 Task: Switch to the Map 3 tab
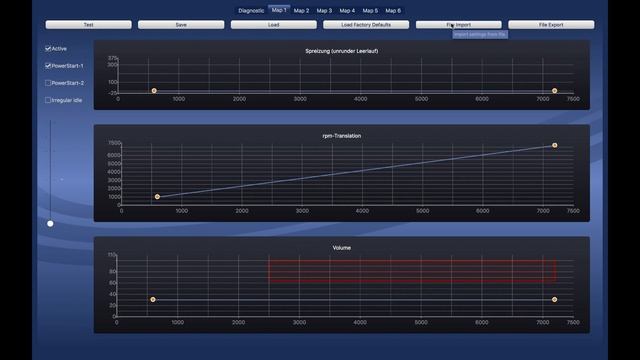coord(324,11)
